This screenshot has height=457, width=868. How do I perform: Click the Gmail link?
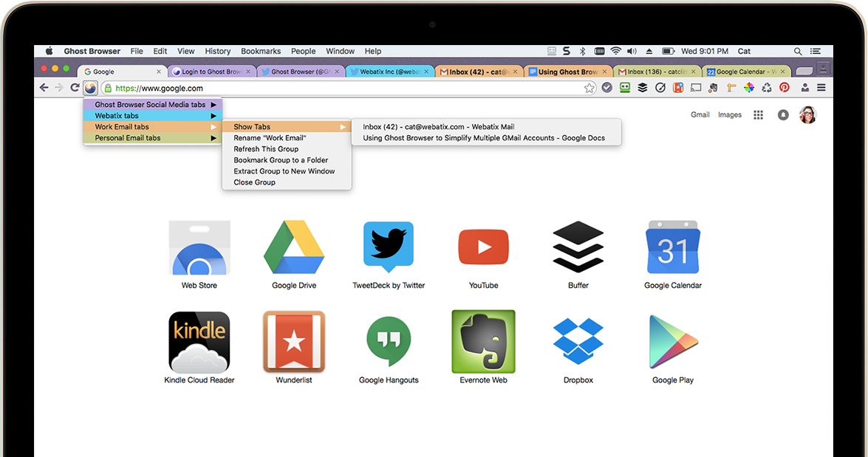(x=700, y=115)
